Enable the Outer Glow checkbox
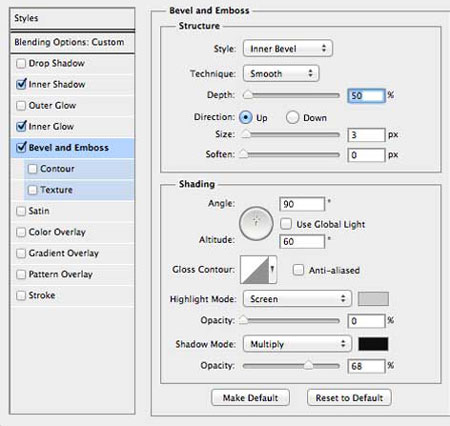The width and height of the screenshot is (450, 426). click(21, 106)
